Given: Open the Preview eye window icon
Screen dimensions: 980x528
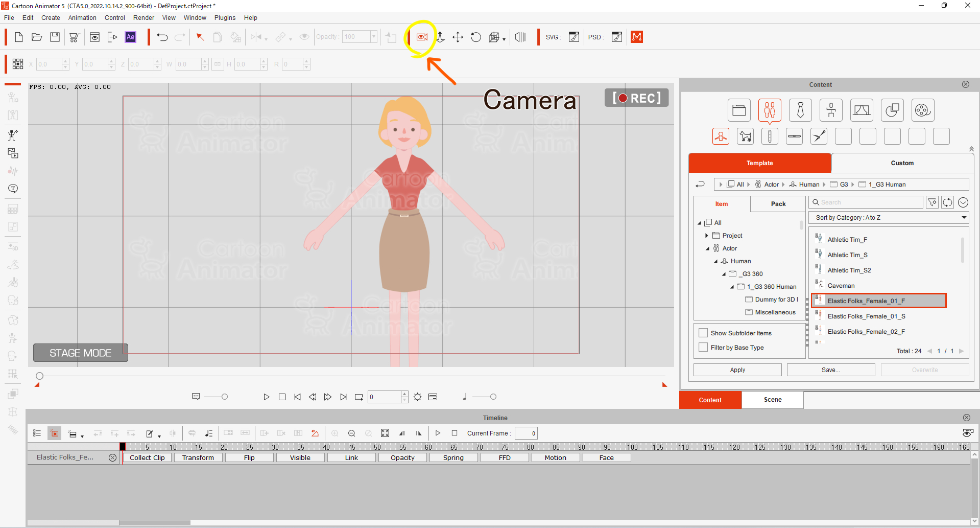Looking at the screenshot, I should [94, 37].
